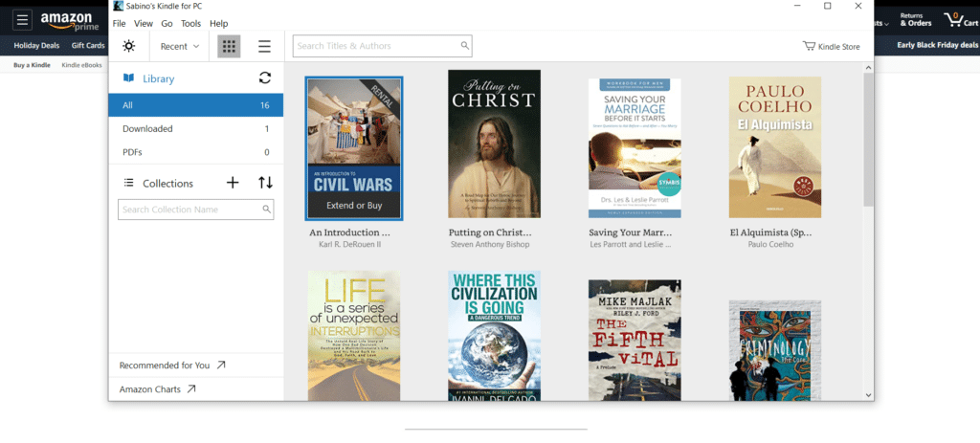Open Amazon Charts link
This screenshot has height=443, width=980.
click(x=158, y=389)
